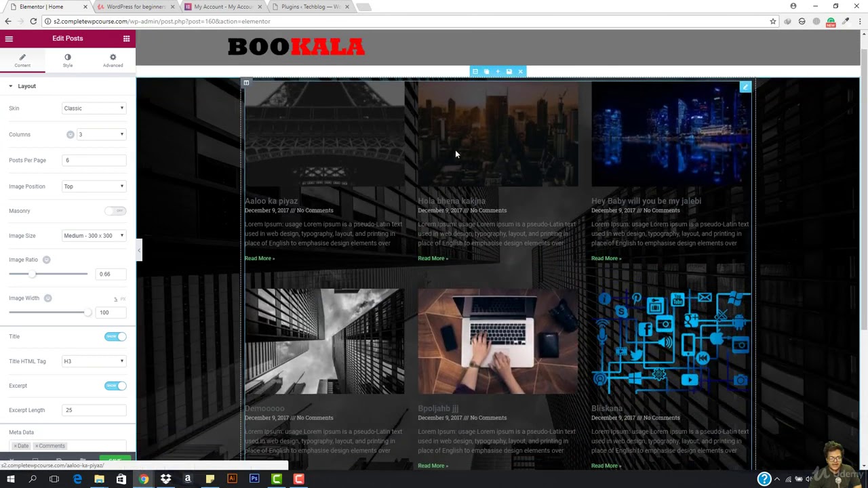Toggle the Masonry switch
Screen dimensions: 868x488
tap(115, 211)
